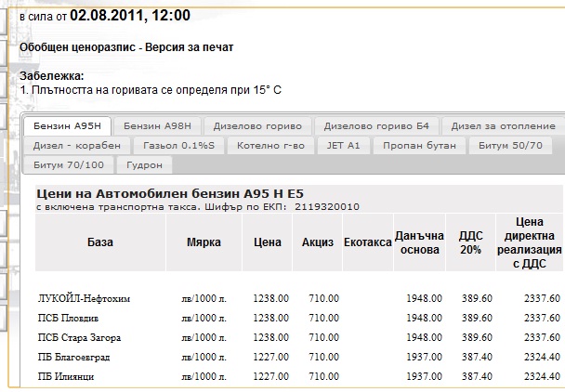The width and height of the screenshot is (565, 392).
Task: Click the База column header
Action: [100, 242]
